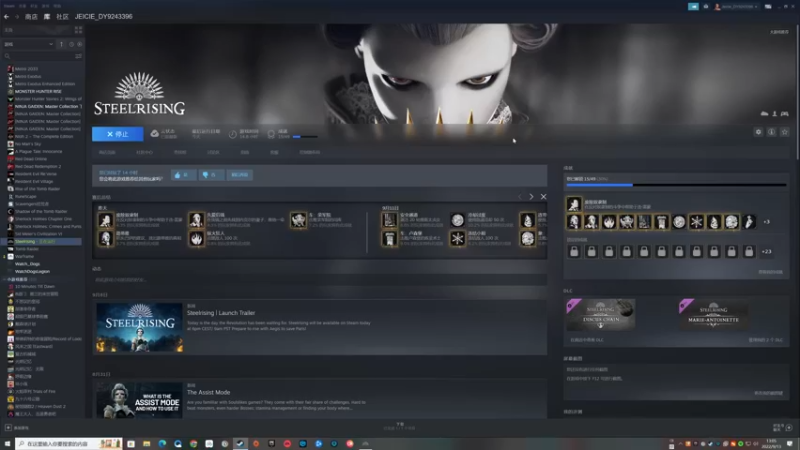Viewport: 800px width, 450px height.
Task: Click the thumbs-up recommend button
Action: pyautogui.click(x=183, y=175)
